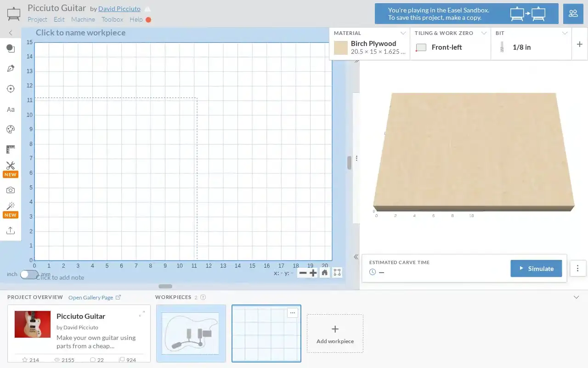Open the Machine menu
This screenshot has width=588, height=368.
point(83,19)
